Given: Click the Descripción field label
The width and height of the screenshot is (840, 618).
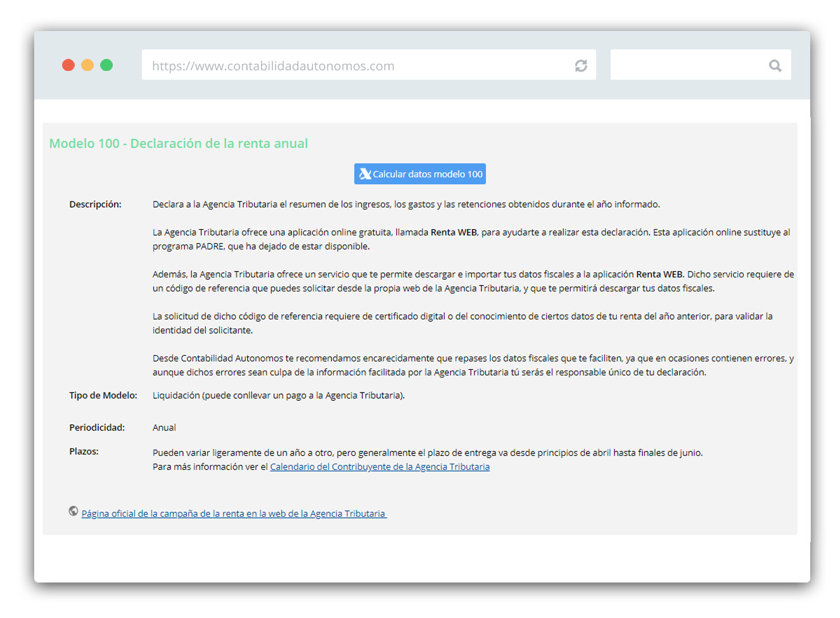Looking at the screenshot, I should (x=95, y=205).
